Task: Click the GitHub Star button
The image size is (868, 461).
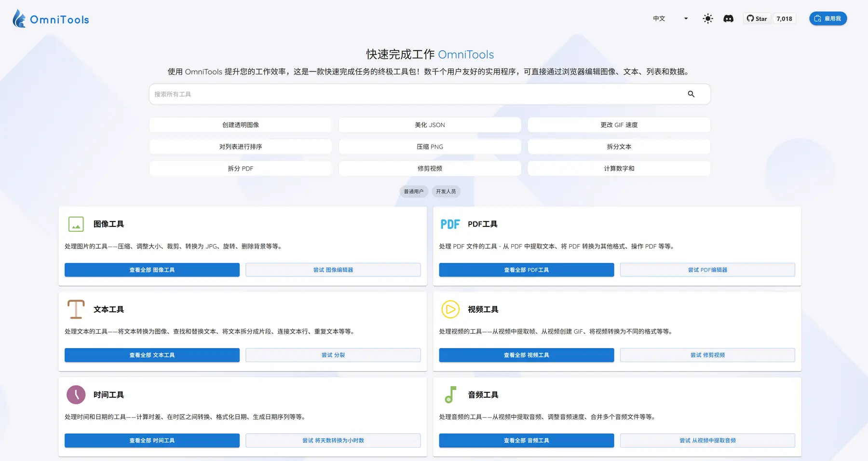Action: click(757, 19)
